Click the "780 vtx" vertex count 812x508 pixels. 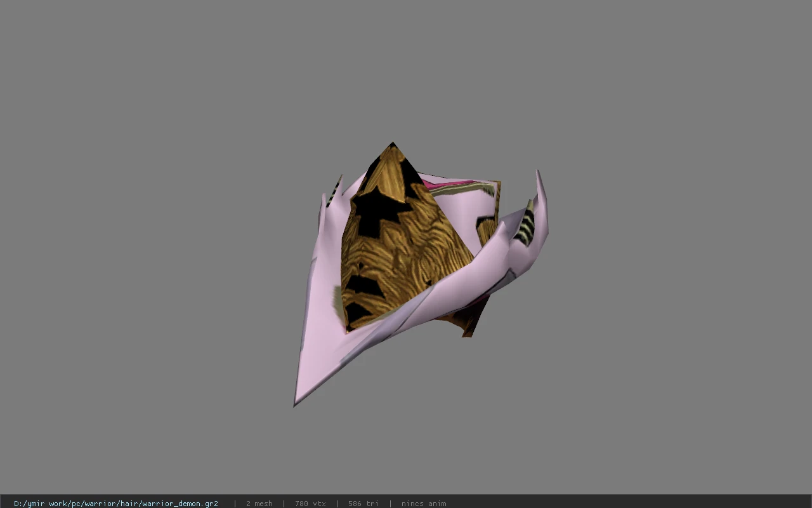[x=310, y=504]
